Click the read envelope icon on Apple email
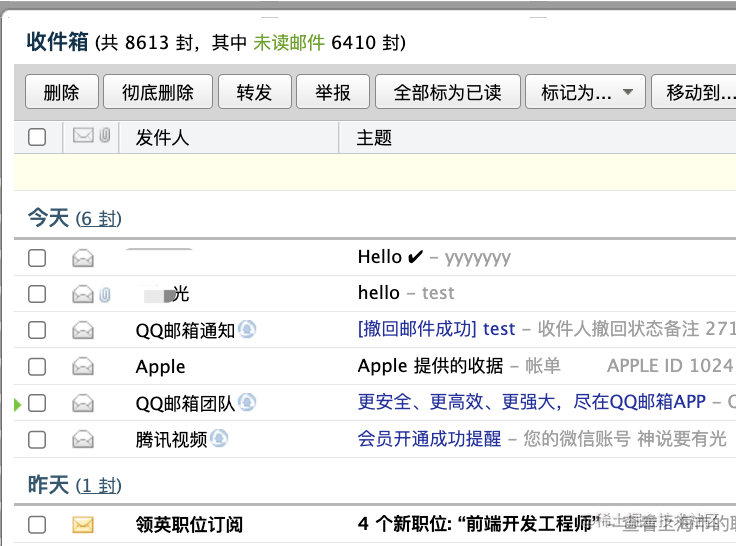736x546 pixels. (x=83, y=367)
